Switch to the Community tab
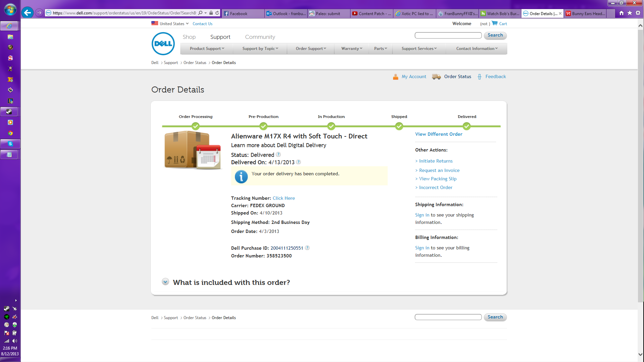Screen dimensions: 644x362 [260, 37]
